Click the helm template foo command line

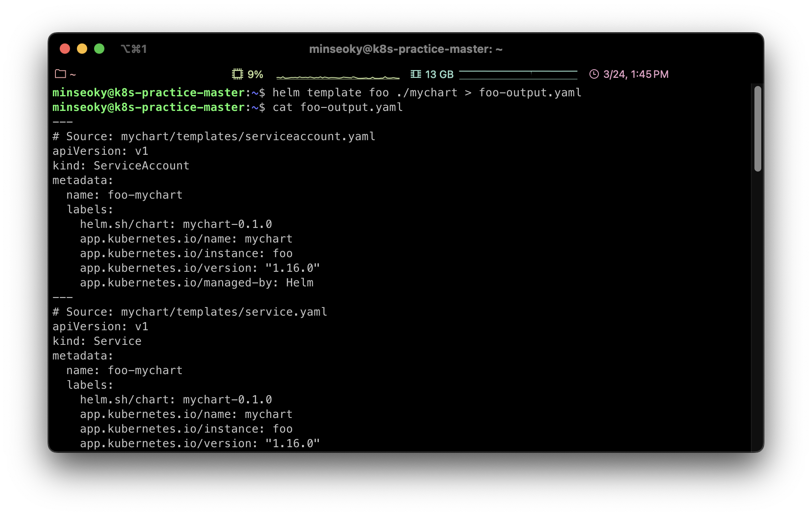click(x=426, y=92)
